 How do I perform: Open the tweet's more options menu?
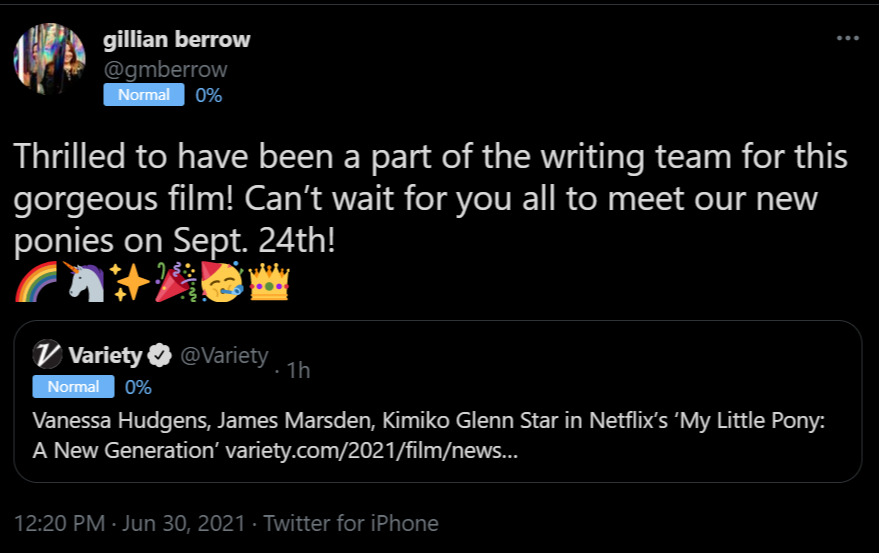pyautogui.click(x=847, y=39)
